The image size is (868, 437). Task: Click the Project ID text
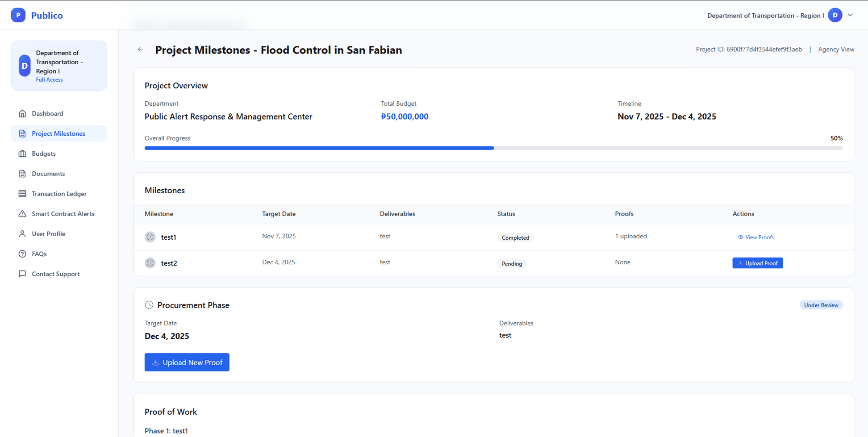(x=749, y=50)
